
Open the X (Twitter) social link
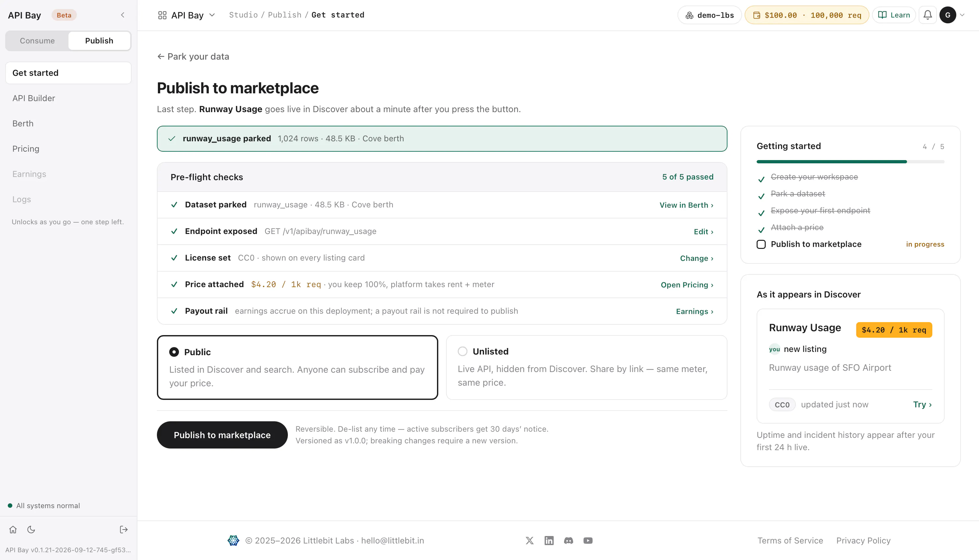(529, 540)
